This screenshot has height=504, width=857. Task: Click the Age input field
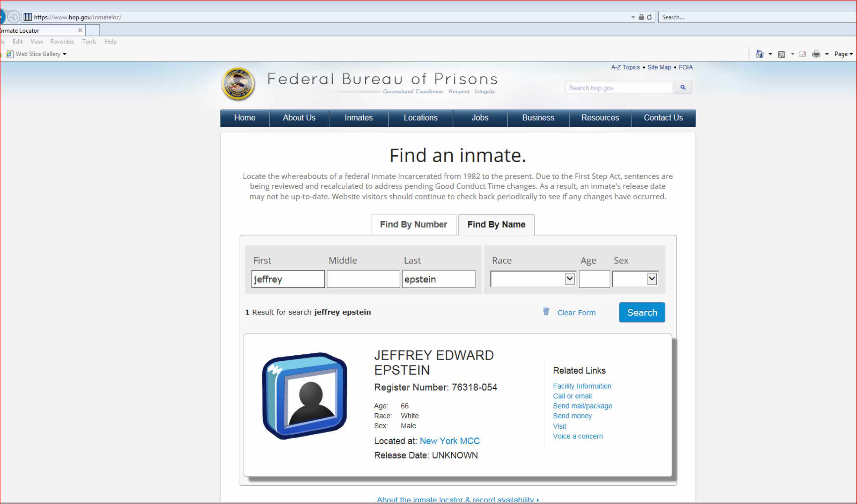pyautogui.click(x=594, y=279)
